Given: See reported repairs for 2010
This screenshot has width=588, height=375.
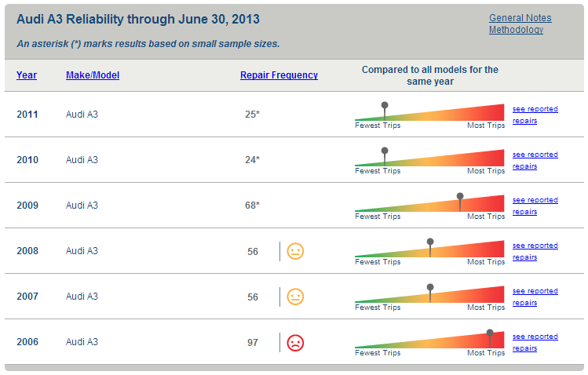Looking at the screenshot, I should pos(535,160).
